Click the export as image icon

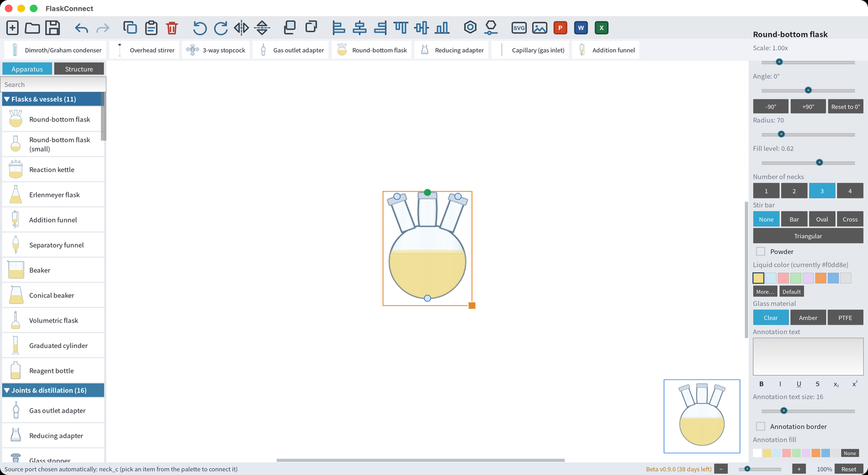540,28
